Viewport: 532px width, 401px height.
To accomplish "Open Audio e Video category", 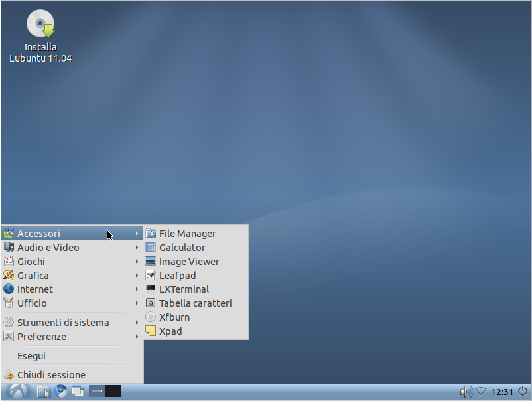I will (x=72, y=248).
